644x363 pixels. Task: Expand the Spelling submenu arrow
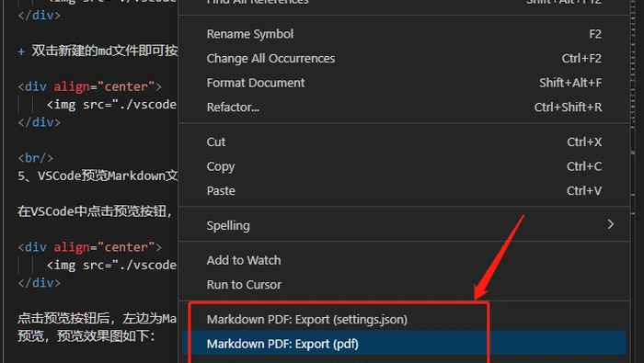point(611,224)
